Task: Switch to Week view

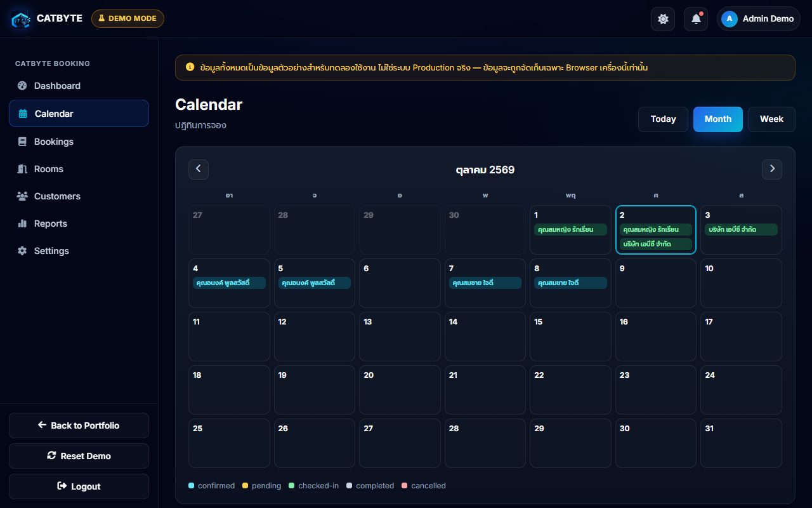Action: pos(771,119)
